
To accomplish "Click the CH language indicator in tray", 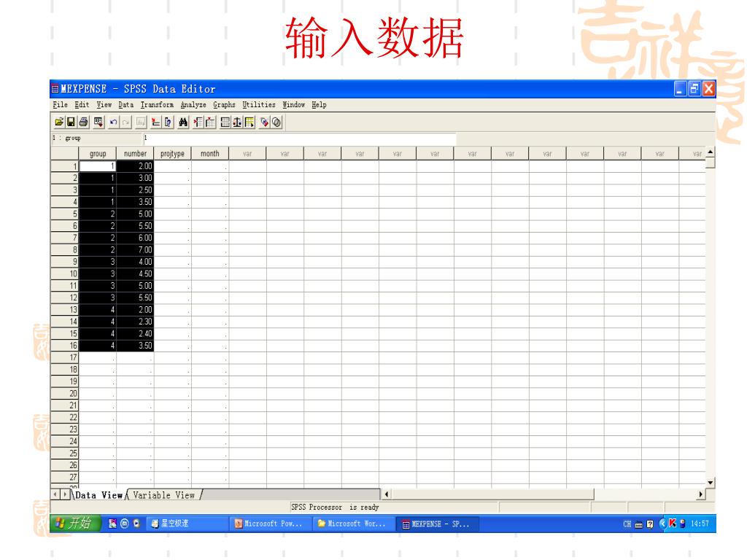I will click(627, 524).
